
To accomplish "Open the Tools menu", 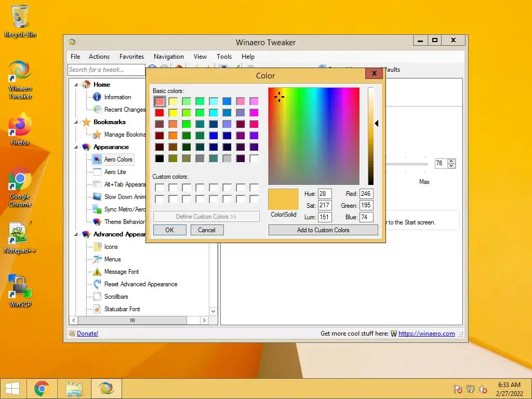I will (x=224, y=57).
